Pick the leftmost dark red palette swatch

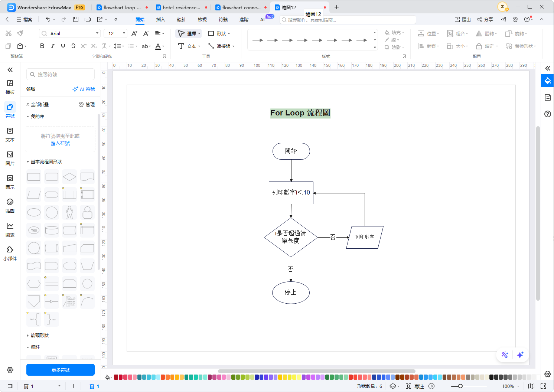[x=116, y=377]
